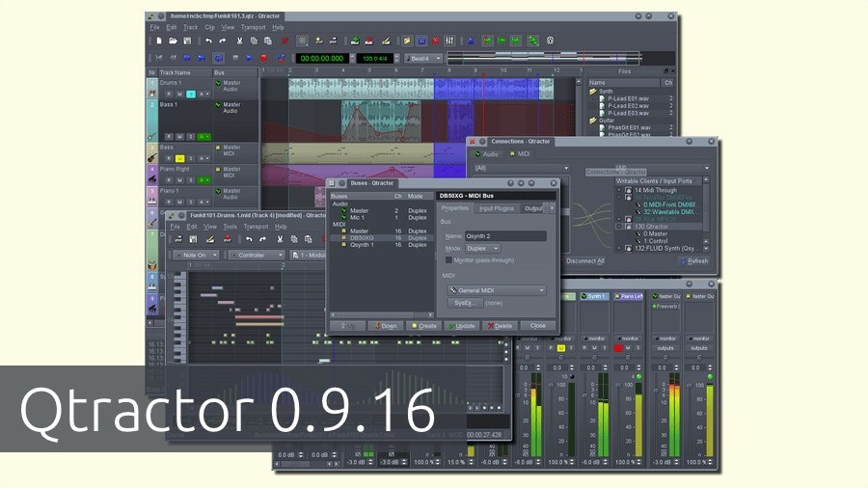This screenshot has height=488, width=868.
Task: Toggle Mute on Drums 1 track
Action: tap(180, 95)
